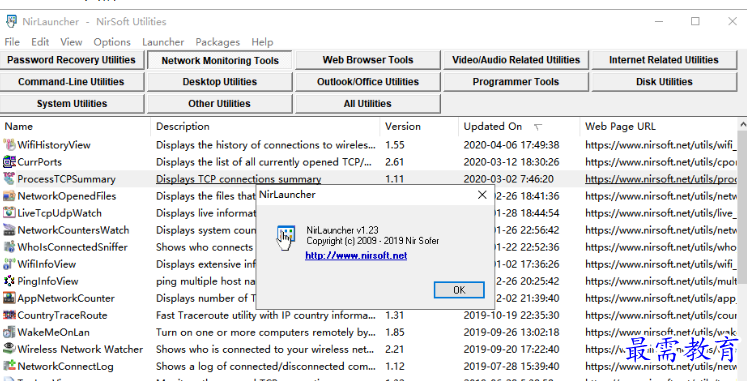Select the CountryTraceRoute icon
The width and height of the screenshot is (747, 381).
pos(9,315)
